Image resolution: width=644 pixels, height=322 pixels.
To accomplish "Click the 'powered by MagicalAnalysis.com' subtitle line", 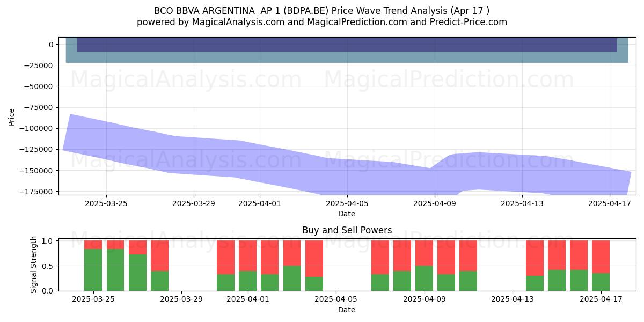I will [x=321, y=22].
